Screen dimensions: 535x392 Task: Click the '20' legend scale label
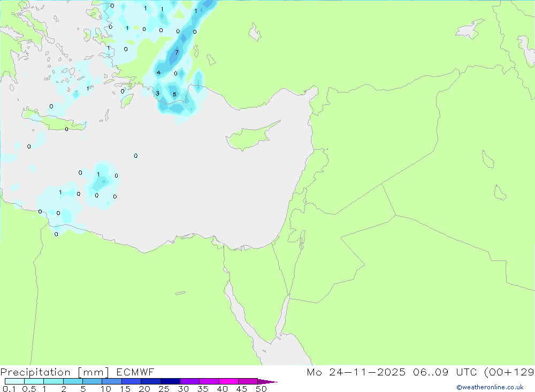pos(144,389)
